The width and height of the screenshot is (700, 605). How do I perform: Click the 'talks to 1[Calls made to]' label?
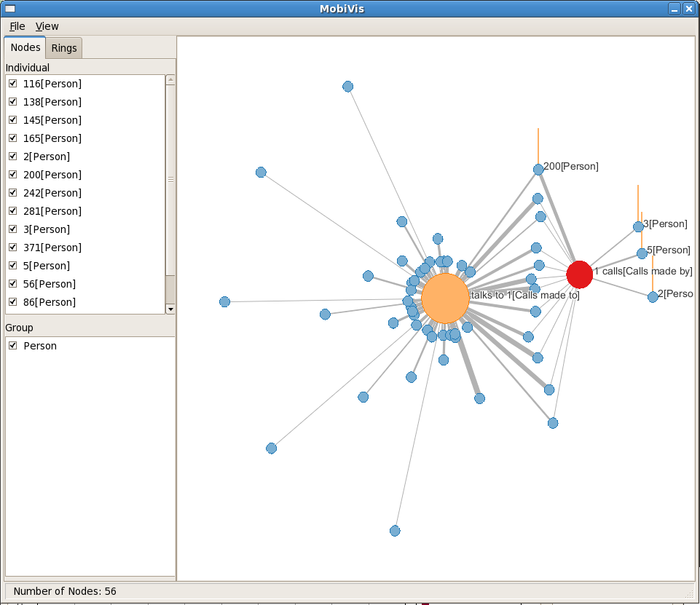[525, 295]
